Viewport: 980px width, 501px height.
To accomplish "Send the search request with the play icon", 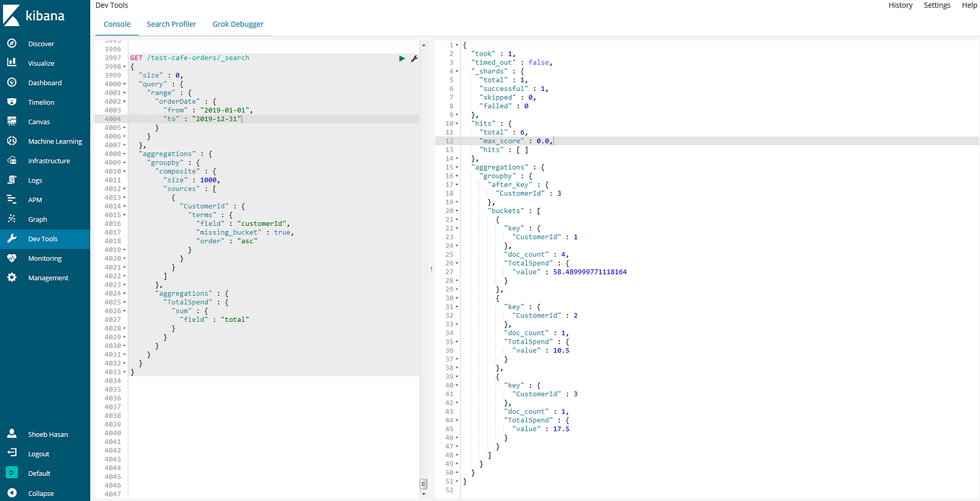I will [402, 58].
